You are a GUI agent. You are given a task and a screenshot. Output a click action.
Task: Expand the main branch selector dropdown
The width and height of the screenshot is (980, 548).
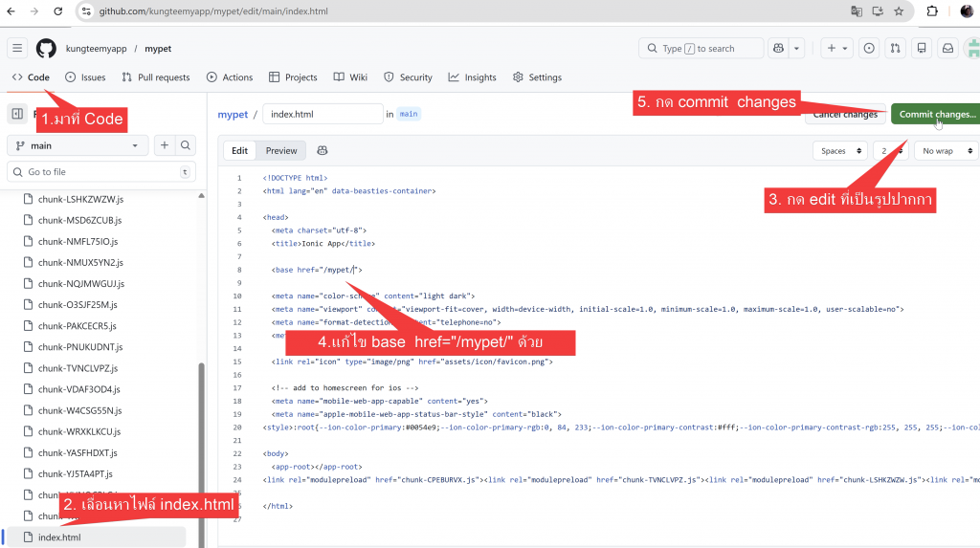78,145
